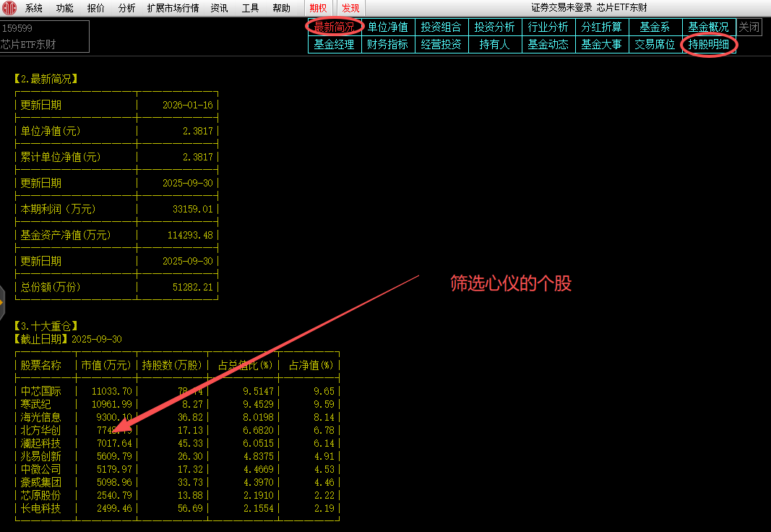Switch to the 基金动态 tab
Image resolution: width=771 pixels, height=532 pixels.
pos(548,44)
